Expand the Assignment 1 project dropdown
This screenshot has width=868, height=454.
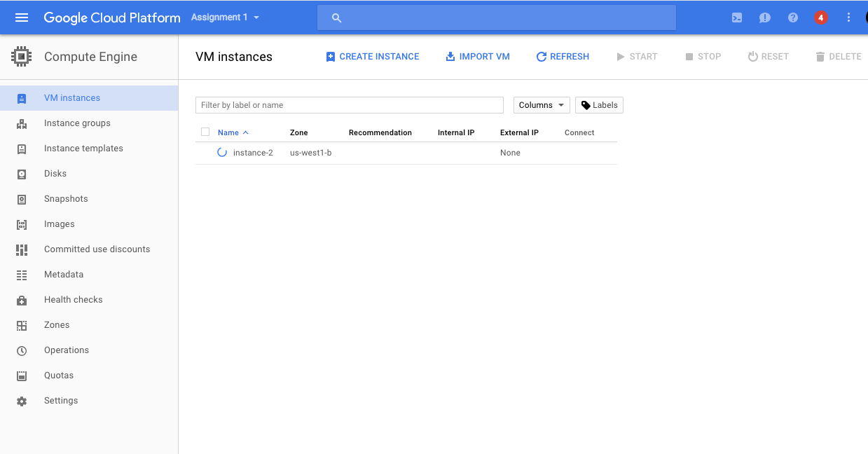pyautogui.click(x=225, y=18)
